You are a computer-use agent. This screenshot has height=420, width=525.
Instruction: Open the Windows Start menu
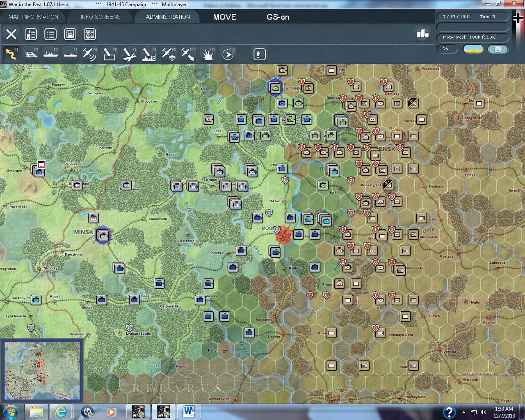[x=10, y=411]
